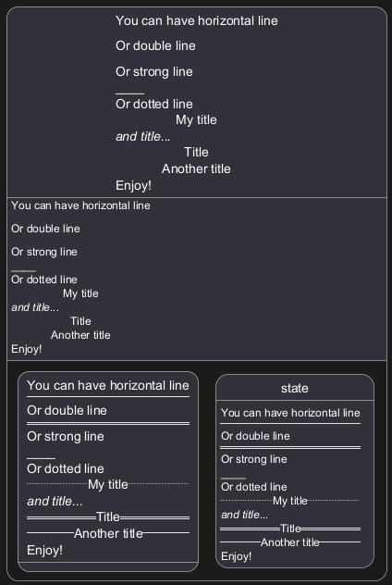Screen dimensions: 392x585
Task: Click 'Another title' inside the state box
Action: [x=290, y=542]
